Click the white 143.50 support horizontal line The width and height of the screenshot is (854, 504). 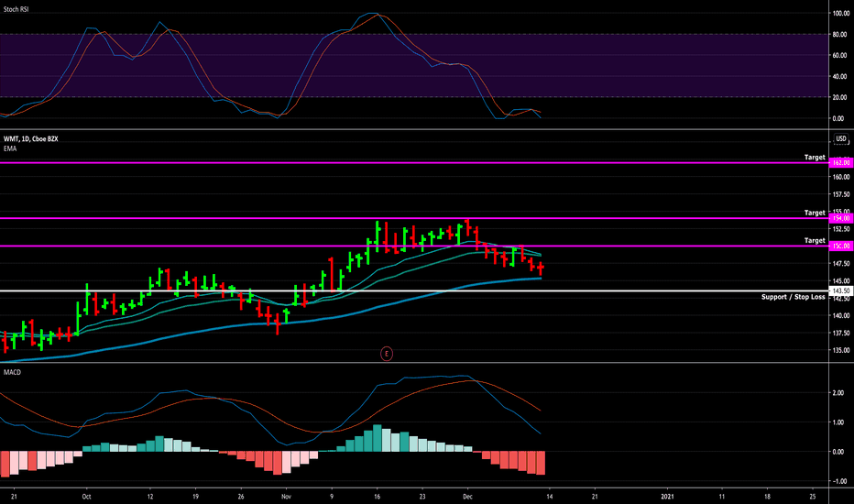click(x=414, y=291)
